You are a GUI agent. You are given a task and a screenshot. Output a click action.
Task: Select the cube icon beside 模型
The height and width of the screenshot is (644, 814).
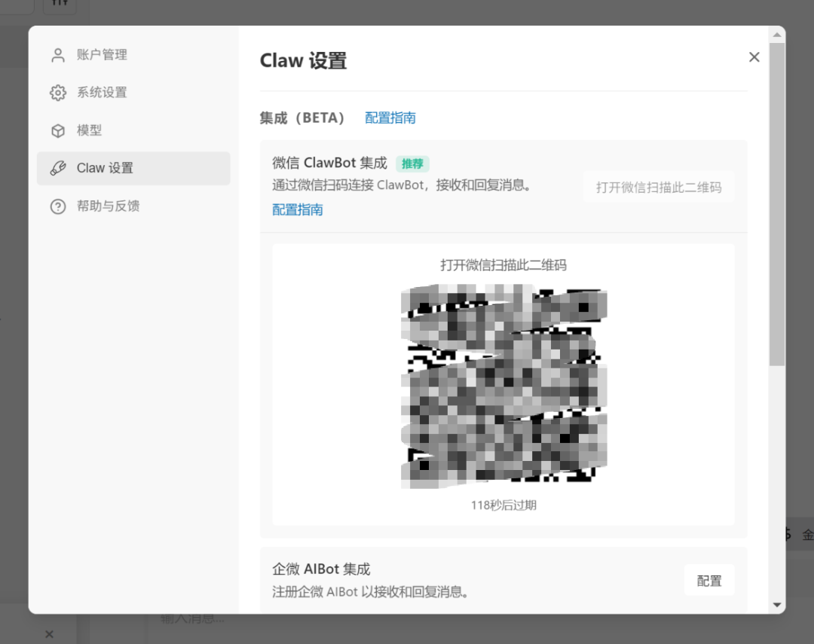tap(58, 130)
